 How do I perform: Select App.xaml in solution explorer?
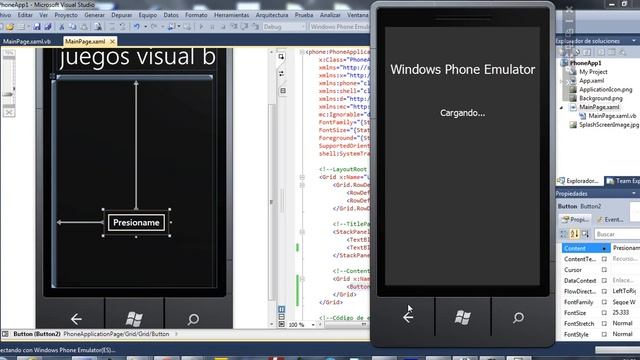tap(591, 81)
